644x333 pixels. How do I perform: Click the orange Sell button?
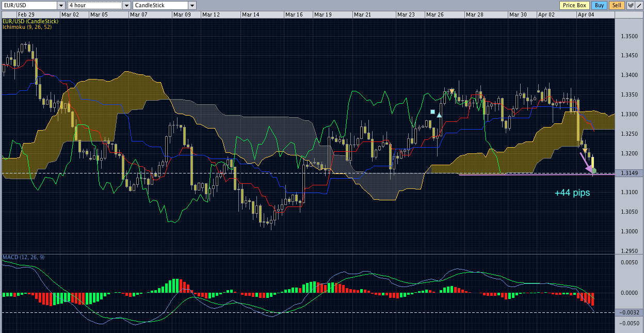point(616,5)
